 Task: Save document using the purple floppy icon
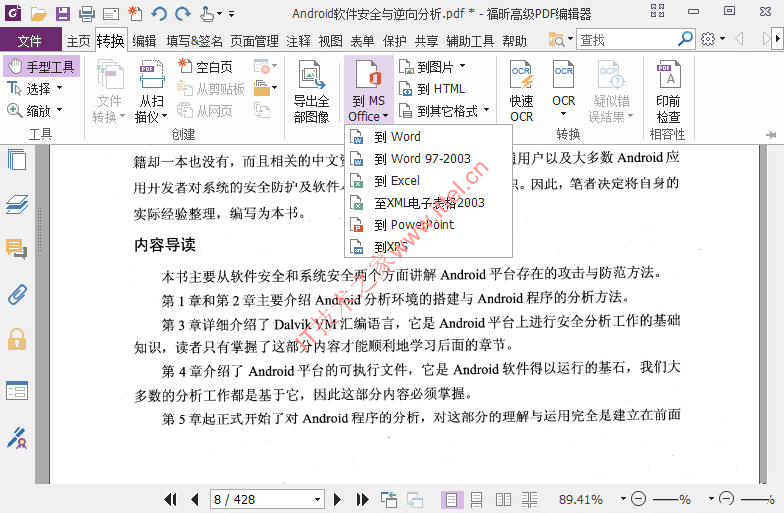point(62,14)
